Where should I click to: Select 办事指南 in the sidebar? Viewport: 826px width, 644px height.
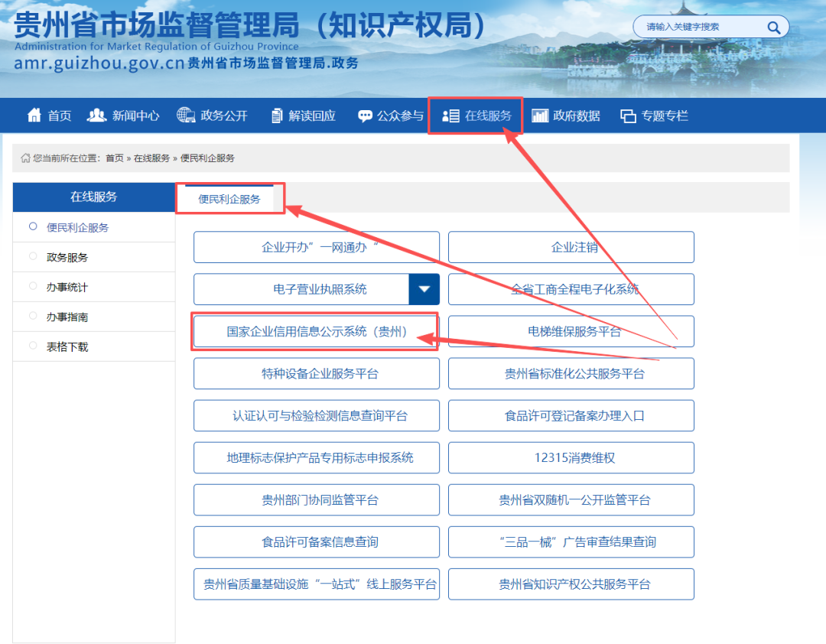[67, 317]
